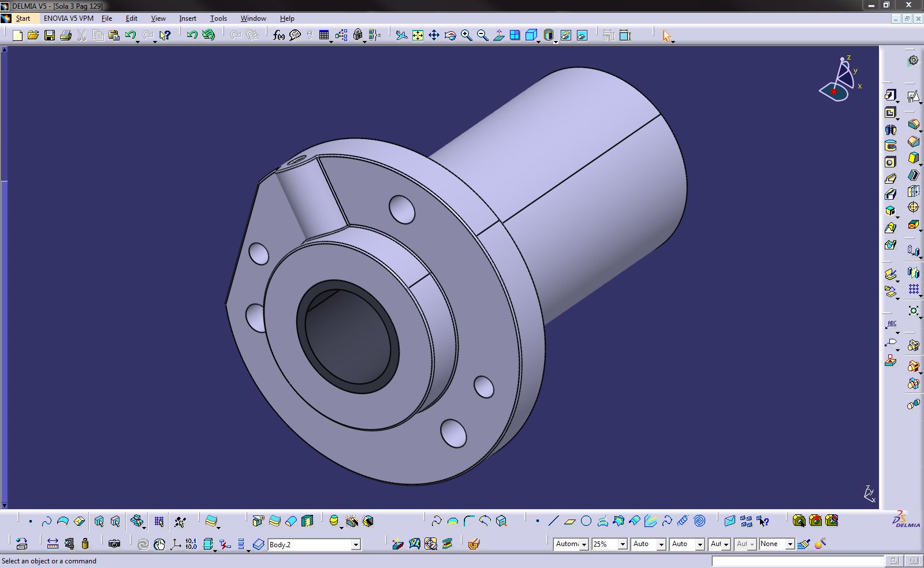Open the second Auto linetype dropdown
Image resolution: width=924 pixels, height=568 pixels.
(x=700, y=544)
